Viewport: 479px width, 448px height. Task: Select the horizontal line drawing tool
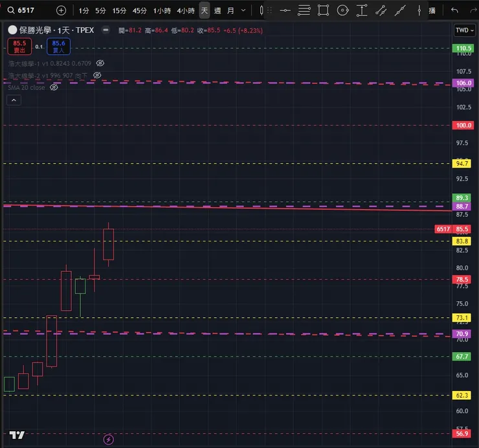(285, 10)
